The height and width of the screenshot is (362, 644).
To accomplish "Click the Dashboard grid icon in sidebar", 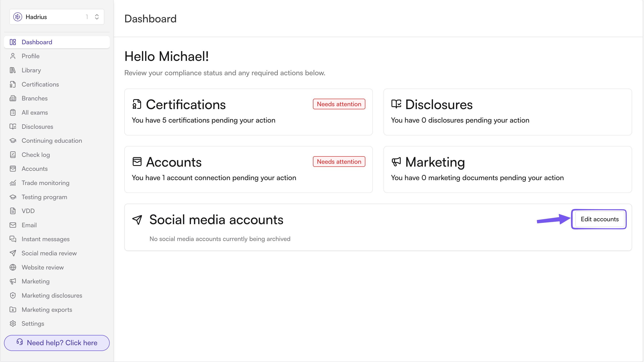I will (x=13, y=42).
